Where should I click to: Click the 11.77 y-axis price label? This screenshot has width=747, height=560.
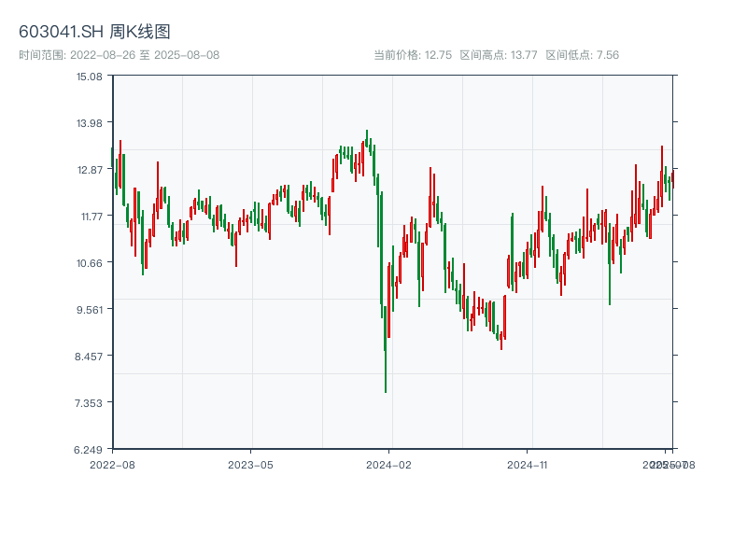89,217
